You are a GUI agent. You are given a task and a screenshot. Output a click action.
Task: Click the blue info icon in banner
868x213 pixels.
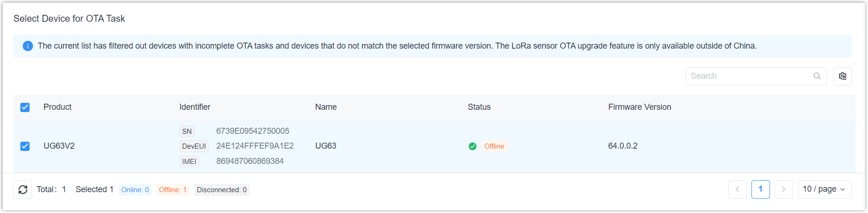click(28, 46)
